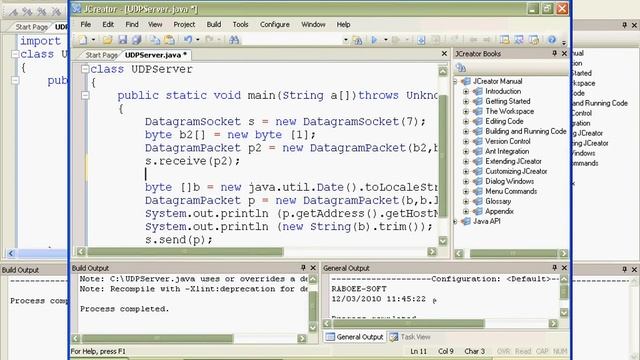Click scroll-down arrow of code editor
Viewport: 640px width, 360px height.
tap(443, 241)
